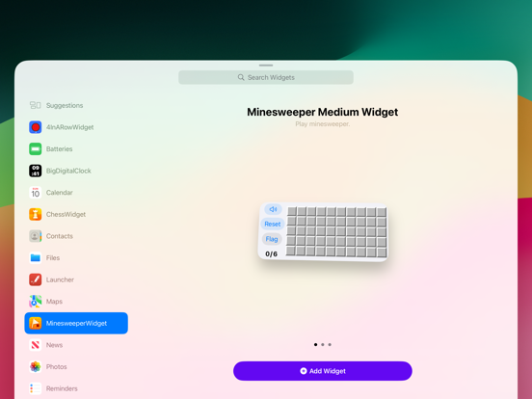Select the Batteries icon in sidebar
The image size is (532, 399).
pyautogui.click(x=36, y=149)
